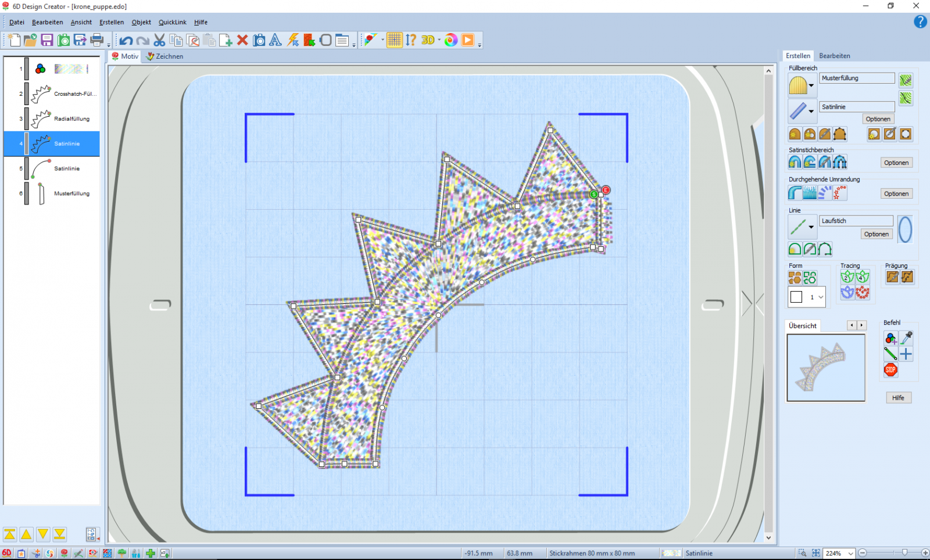Click the Save (floppy disk) toolbar icon
This screenshot has height=560, width=930.
click(47, 40)
